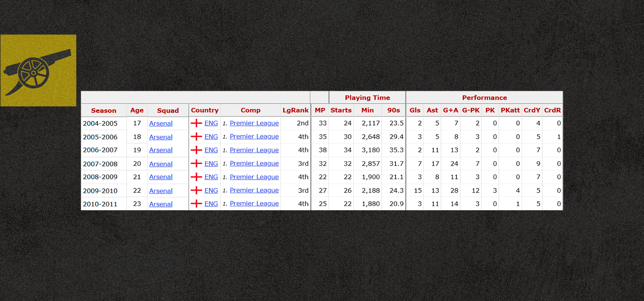Click the ENG link in 2010-2011 row

(x=211, y=203)
